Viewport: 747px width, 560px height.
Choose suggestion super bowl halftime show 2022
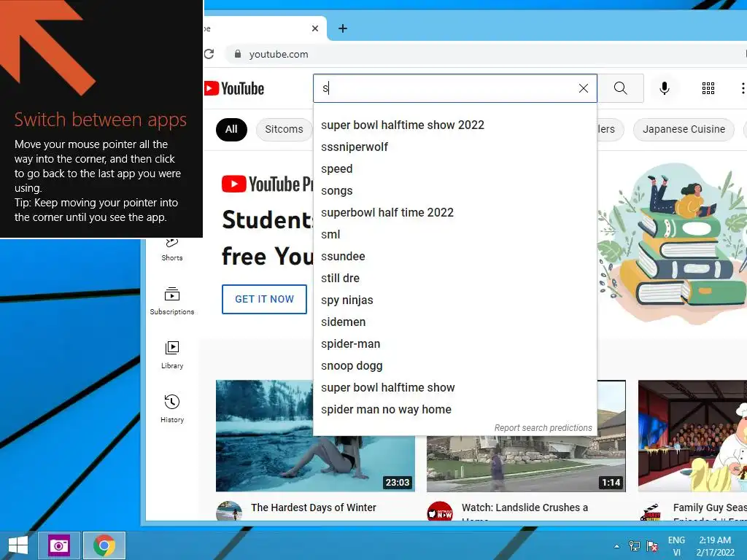tap(455, 125)
